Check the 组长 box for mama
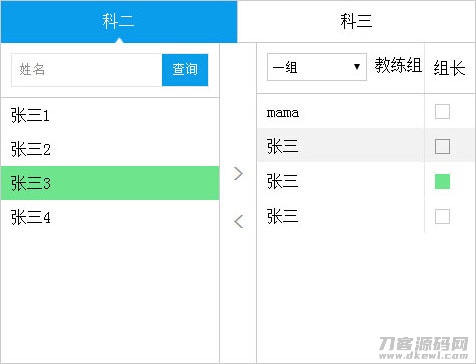Image resolution: width=476 pixels, height=364 pixels. click(442, 111)
